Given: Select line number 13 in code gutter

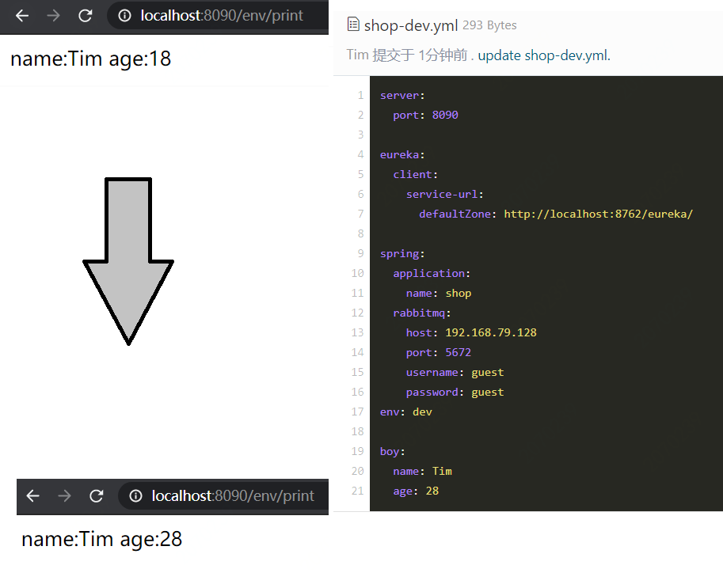Looking at the screenshot, I should 358,332.
